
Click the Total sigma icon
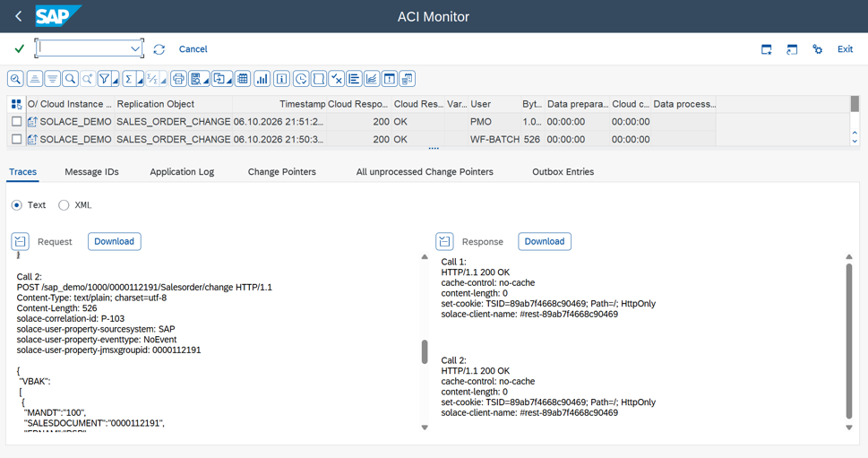[x=128, y=79]
